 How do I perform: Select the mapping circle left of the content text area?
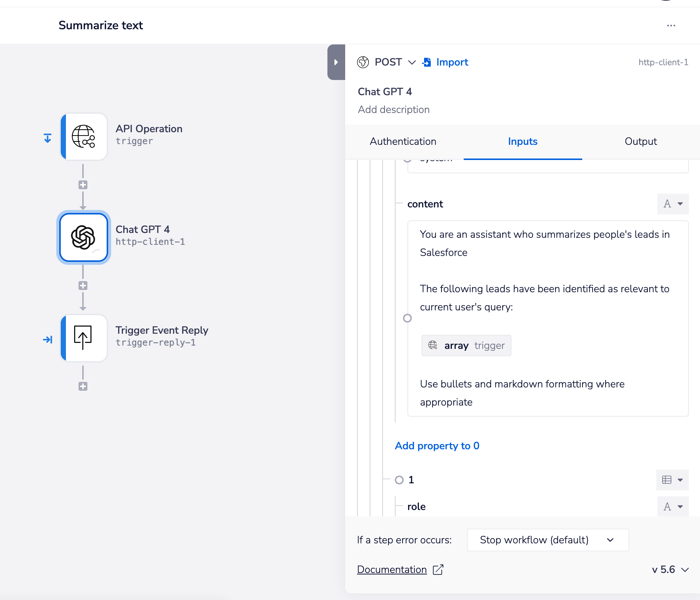click(407, 318)
